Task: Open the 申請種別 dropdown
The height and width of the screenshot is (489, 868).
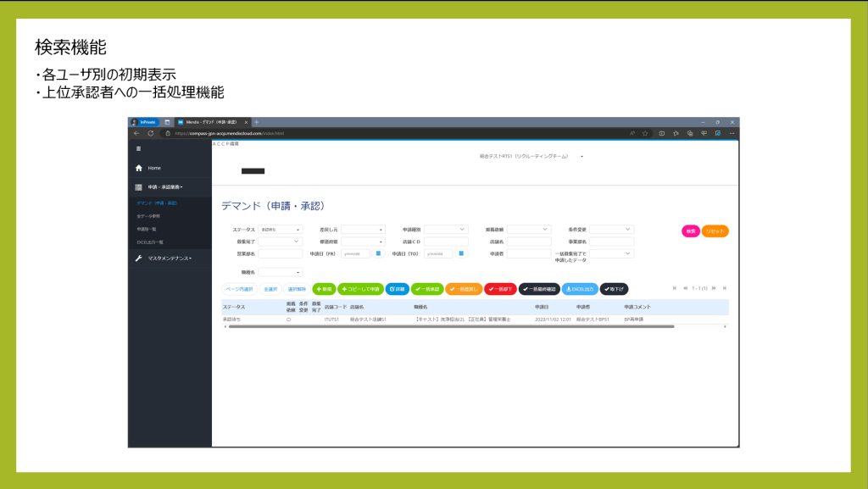Action: coord(446,230)
